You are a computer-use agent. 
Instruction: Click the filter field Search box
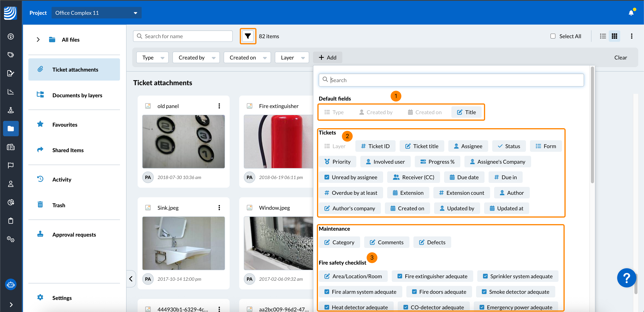(451, 80)
